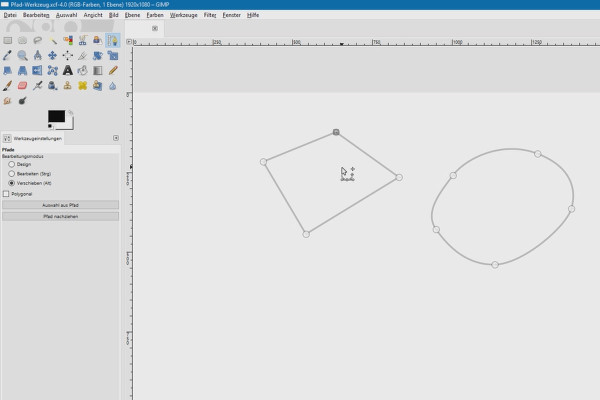Select the Color Picker tool
600x400 pixels.
pos(8,56)
